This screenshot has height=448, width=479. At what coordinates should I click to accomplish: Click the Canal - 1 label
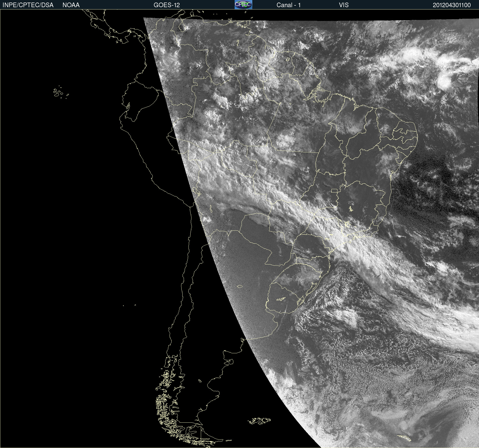tap(288, 5)
